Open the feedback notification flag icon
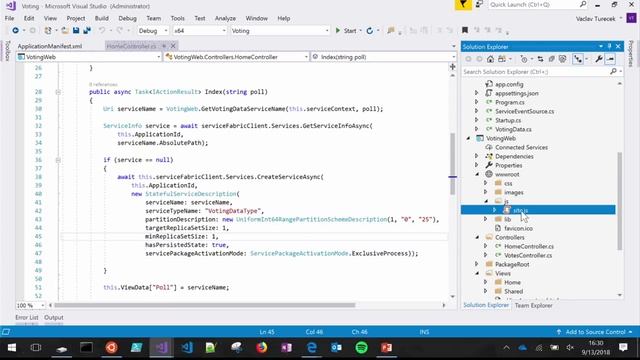The width and height of the screenshot is (640, 360). pos(463,5)
